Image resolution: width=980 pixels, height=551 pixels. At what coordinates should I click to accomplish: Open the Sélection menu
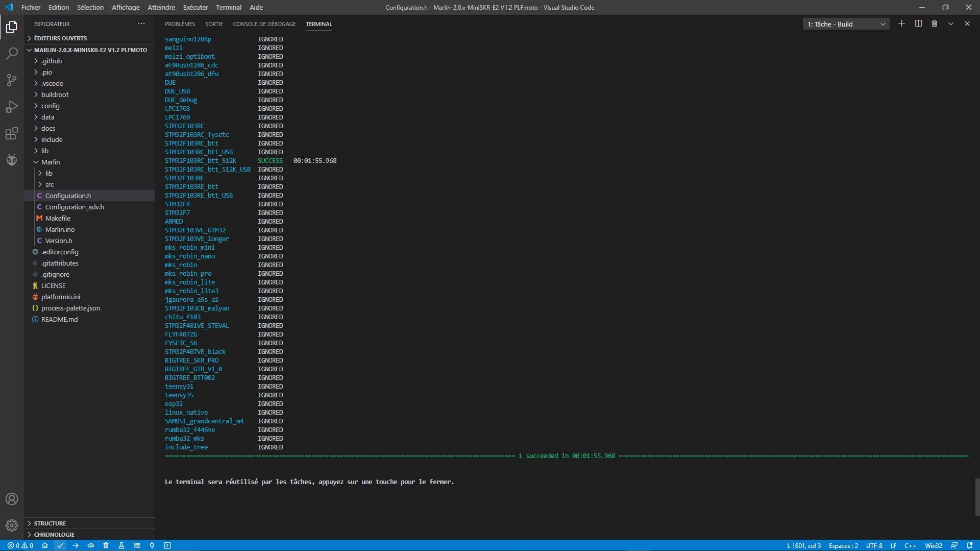pos(90,7)
